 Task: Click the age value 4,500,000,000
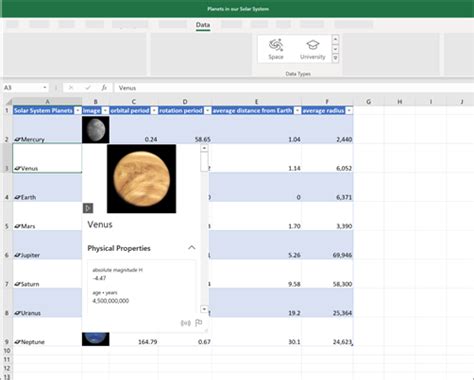click(111, 301)
